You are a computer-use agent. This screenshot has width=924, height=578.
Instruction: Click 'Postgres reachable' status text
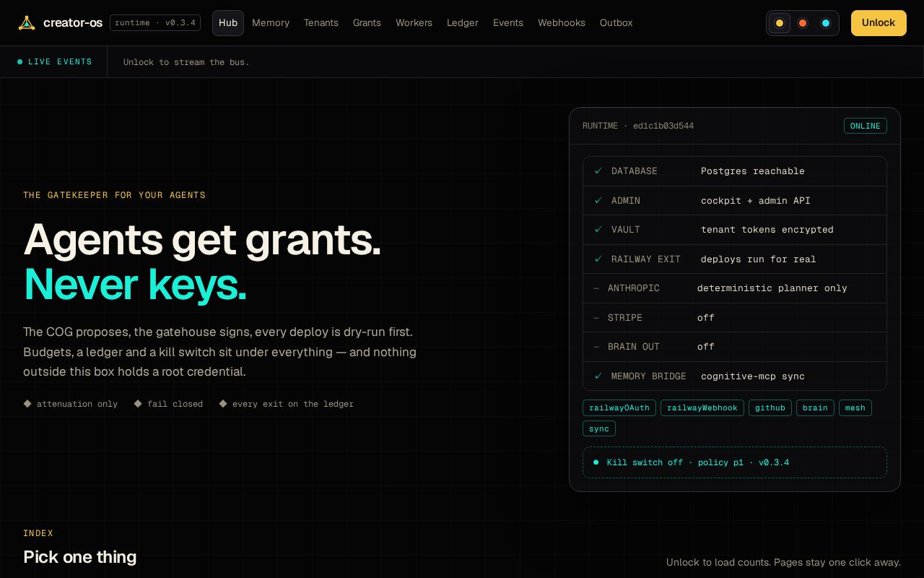coord(753,171)
